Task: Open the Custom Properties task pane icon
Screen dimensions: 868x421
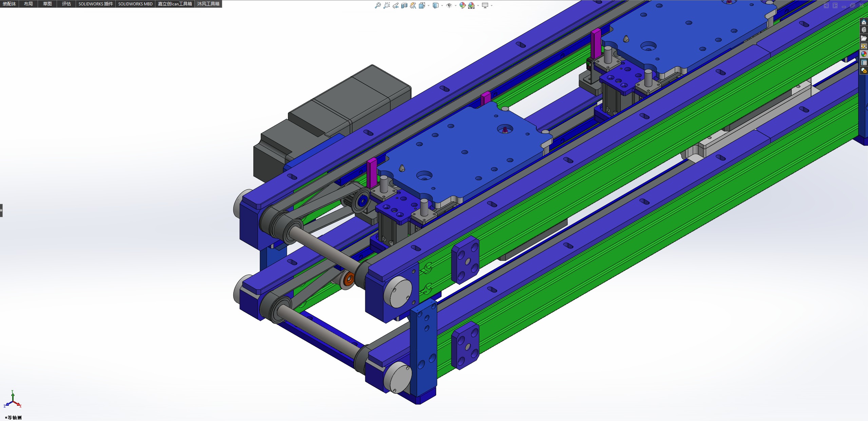Action: click(864, 62)
